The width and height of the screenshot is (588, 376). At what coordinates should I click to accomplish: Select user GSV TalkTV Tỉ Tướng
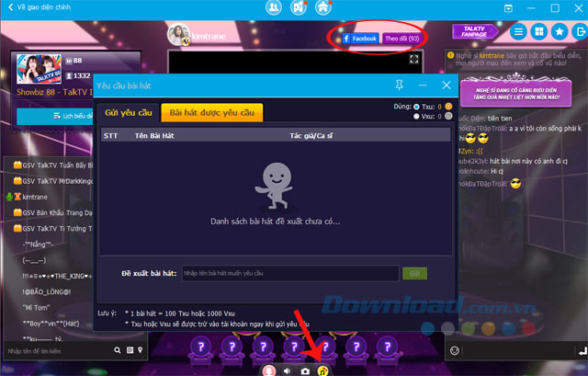click(52, 228)
